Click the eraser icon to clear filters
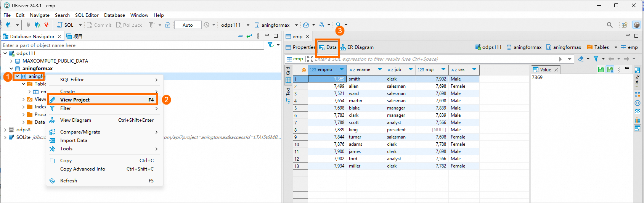 pyautogui.click(x=581, y=59)
